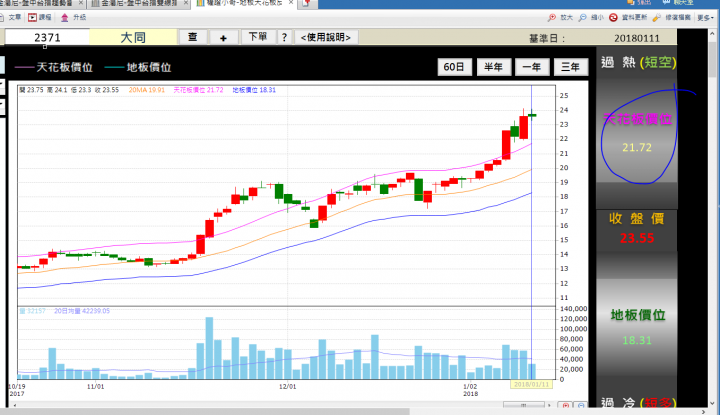Click the vertical scrollbar down arrow
The width and height of the screenshot is (720, 415).
712,404
